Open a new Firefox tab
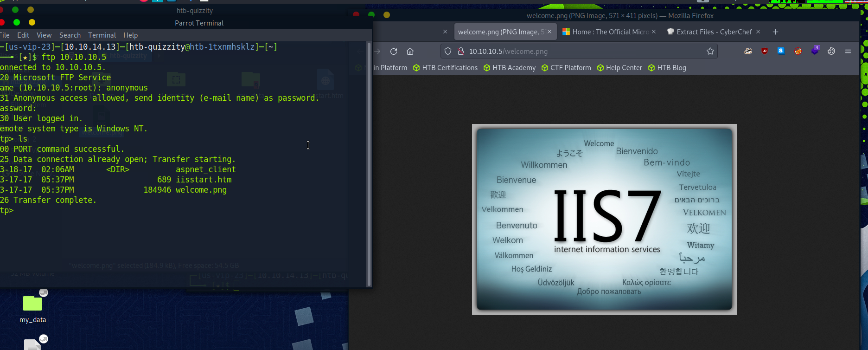The width and height of the screenshot is (868, 350). click(775, 32)
